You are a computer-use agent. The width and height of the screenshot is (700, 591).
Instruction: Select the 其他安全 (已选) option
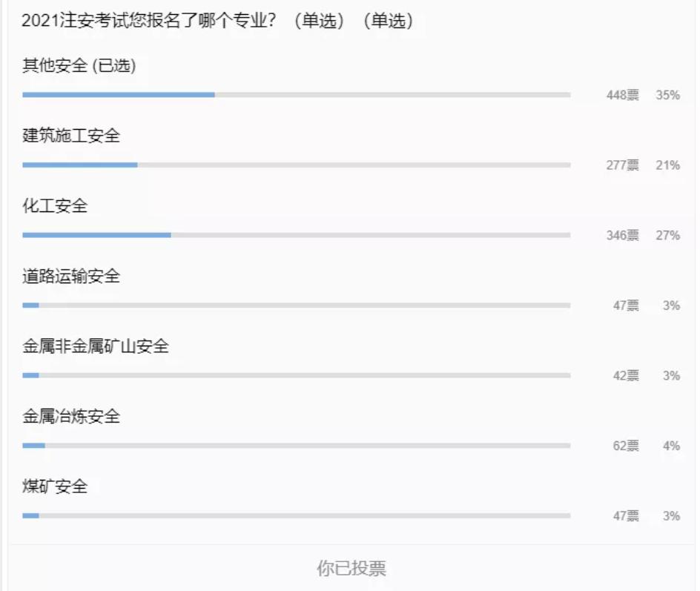(79, 66)
